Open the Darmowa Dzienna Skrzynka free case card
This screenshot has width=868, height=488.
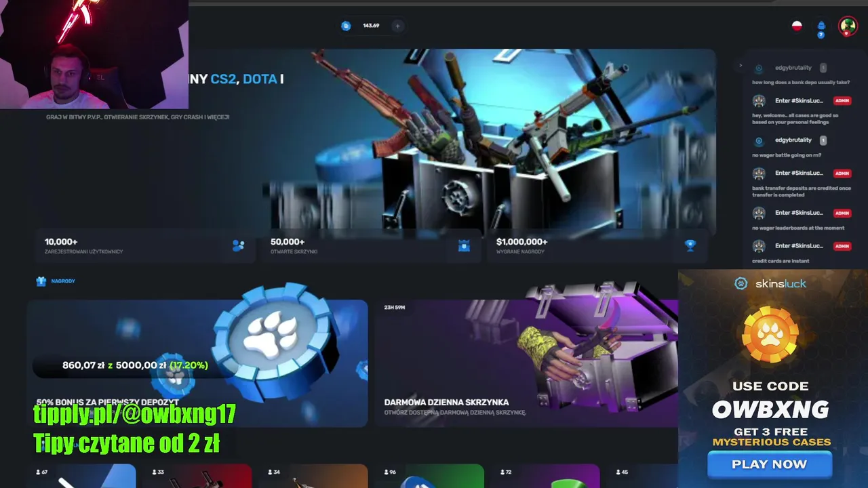[526, 363]
